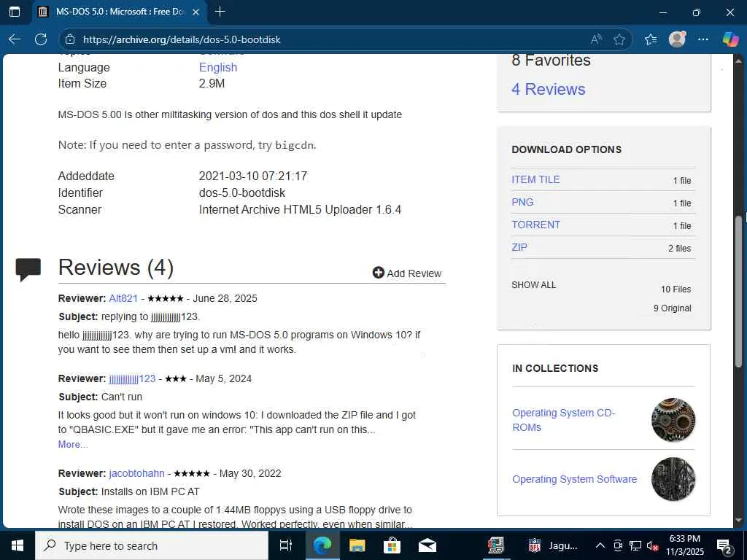Open the browser profile avatar
The width and height of the screenshot is (747, 560).
[x=677, y=39]
